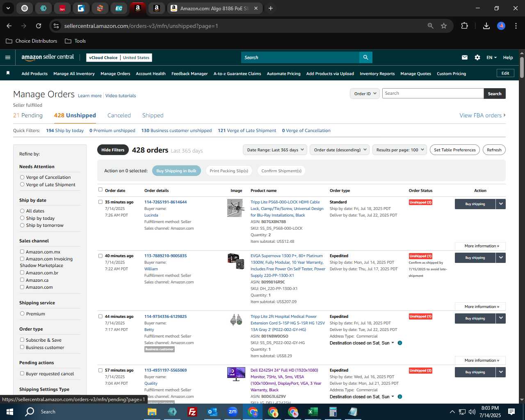525x420 pixels.
Task: Open order 113-7889210-9005835 link
Action: (165, 256)
